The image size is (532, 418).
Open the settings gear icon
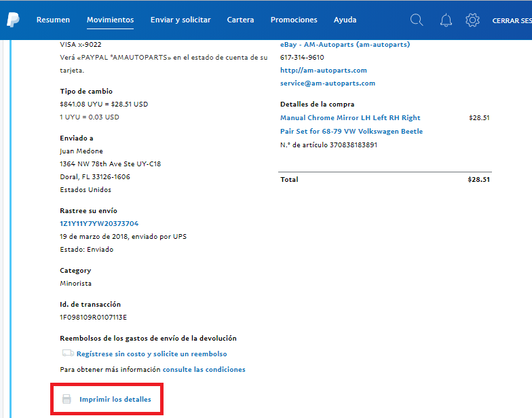click(x=472, y=20)
